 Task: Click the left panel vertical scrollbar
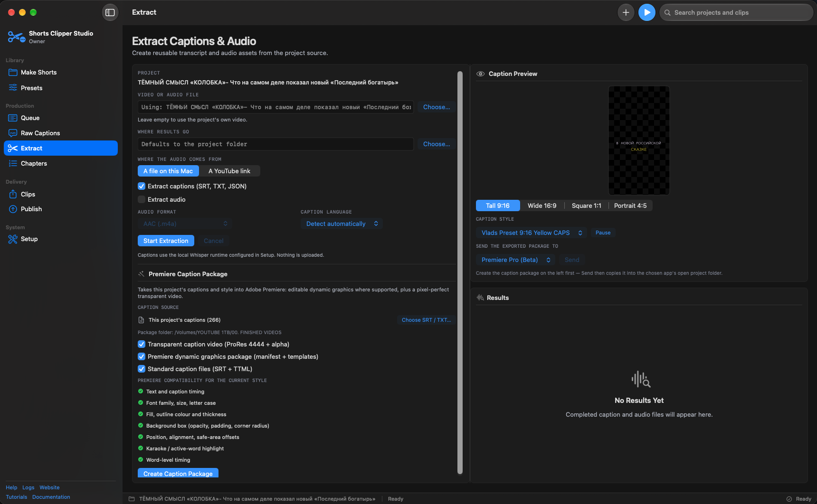click(460, 273)
